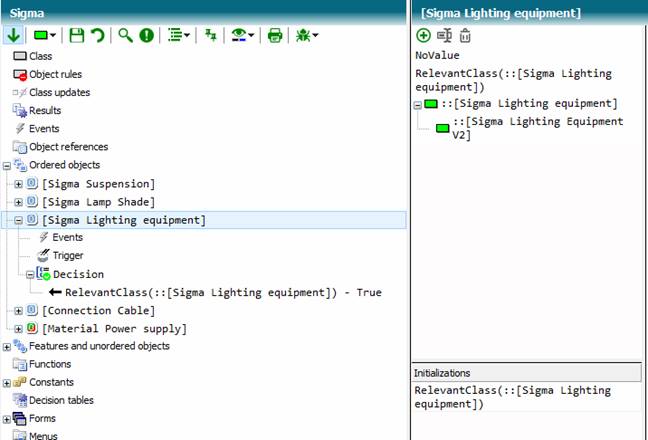Collapse the Decision node
Viewport: 648px width, 440px height.
coord(30,275)
